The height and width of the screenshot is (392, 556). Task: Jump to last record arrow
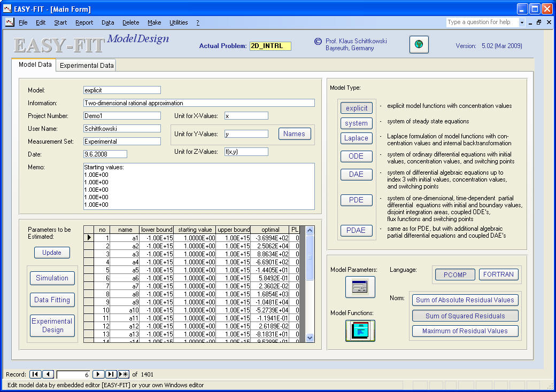point(111,374)
